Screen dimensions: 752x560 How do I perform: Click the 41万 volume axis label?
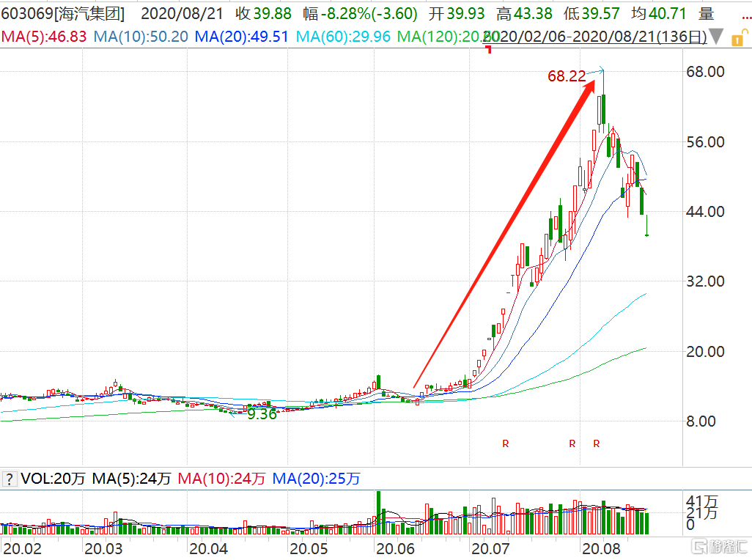click(702, 501)
